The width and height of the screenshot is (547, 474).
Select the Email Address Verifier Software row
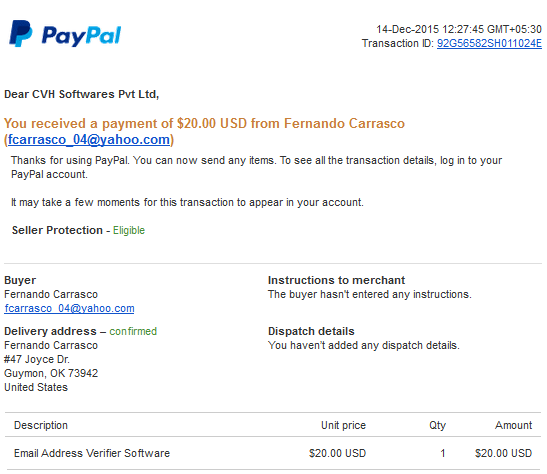point(273,453)
